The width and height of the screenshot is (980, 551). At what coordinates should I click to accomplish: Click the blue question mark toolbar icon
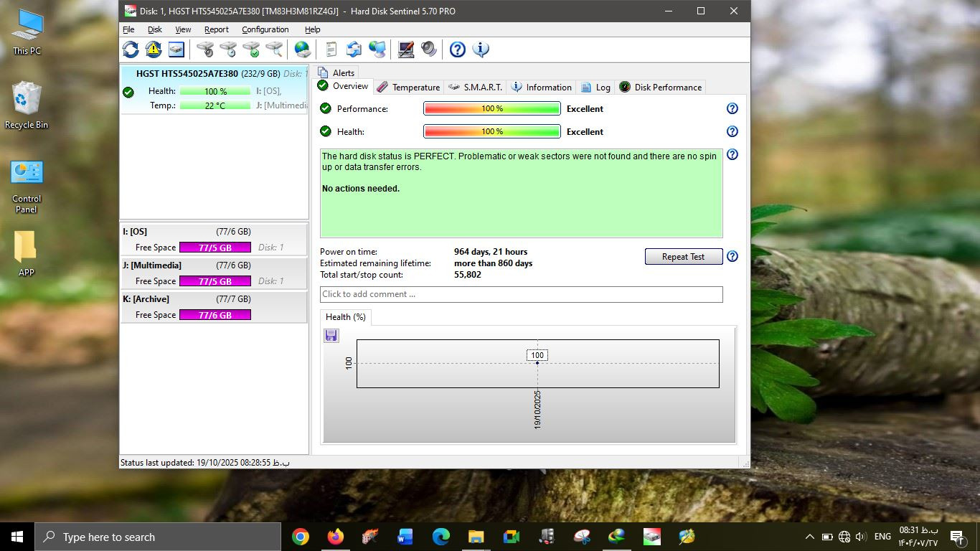[458, 50]
